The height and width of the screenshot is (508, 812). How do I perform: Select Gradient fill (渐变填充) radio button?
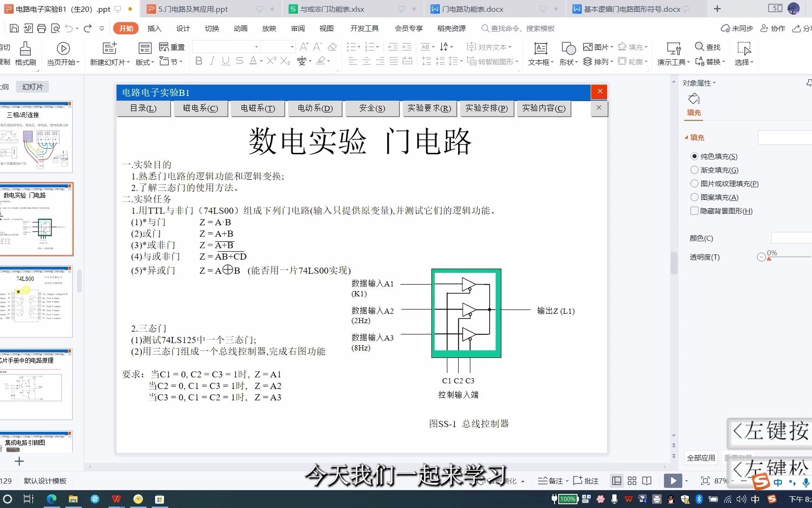695,170
